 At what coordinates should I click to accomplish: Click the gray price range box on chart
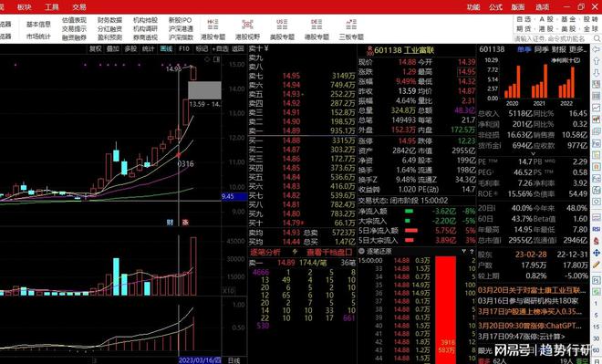[204, 90]
